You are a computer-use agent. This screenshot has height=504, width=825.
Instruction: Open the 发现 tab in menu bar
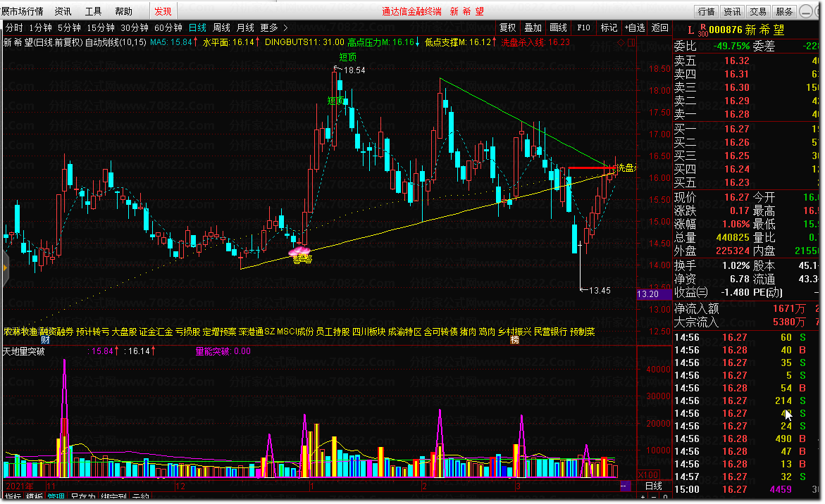click(163, 11)
